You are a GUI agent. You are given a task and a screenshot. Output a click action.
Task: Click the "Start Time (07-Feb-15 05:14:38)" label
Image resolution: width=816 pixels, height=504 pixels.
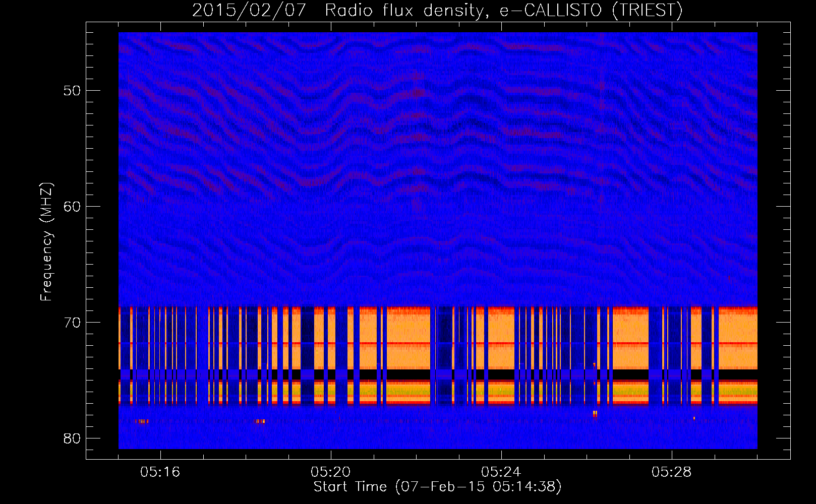[x=437, y=487]
